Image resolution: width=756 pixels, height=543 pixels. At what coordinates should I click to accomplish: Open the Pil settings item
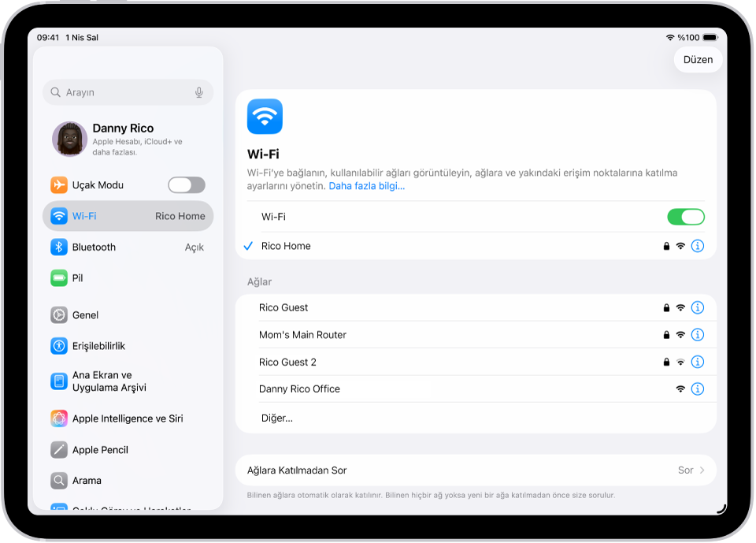click(x=128, y=278)
